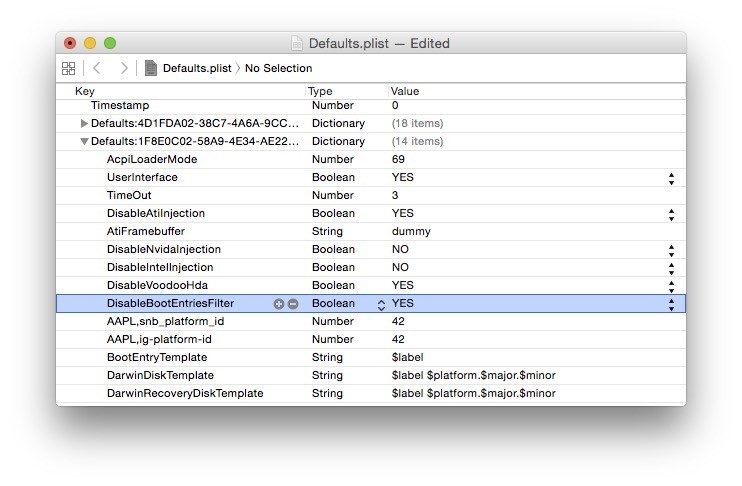Toggle the DisableNvidaInjection boolean value stepper
This screenshot has width=742, height=486.
pyautogui.click(x=671, y=250)
